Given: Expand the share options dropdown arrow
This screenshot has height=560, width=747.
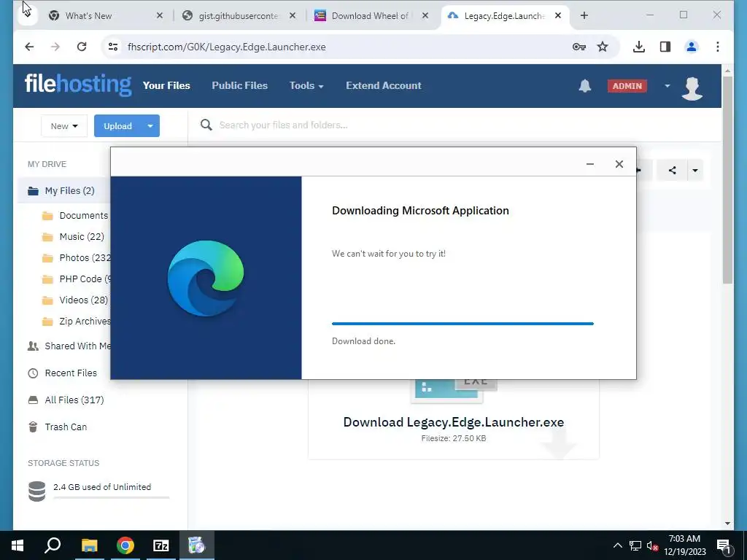Looking at the screenshot, I should click(695, 170).
